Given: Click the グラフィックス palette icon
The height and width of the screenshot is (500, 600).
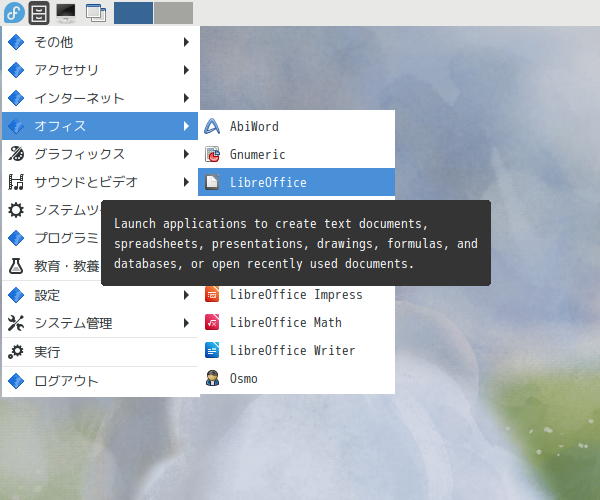Looking at the screenshot, I should click(x=16, y=154).
